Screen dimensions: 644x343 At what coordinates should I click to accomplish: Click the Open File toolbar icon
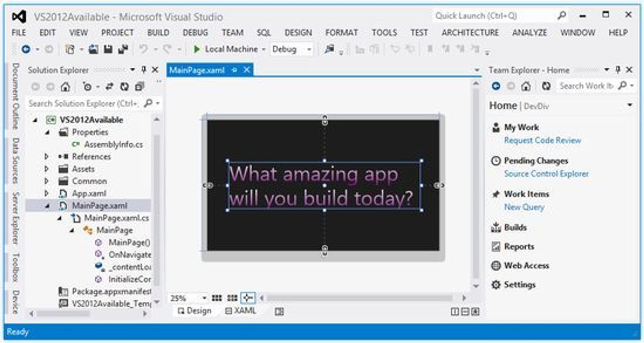(x=93, y=49)
